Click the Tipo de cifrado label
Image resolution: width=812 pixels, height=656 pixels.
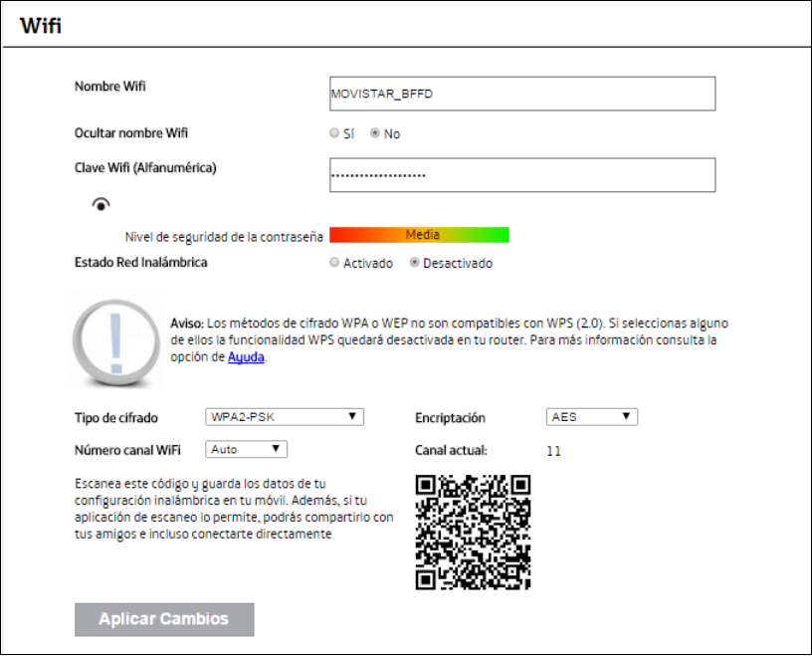116,418
